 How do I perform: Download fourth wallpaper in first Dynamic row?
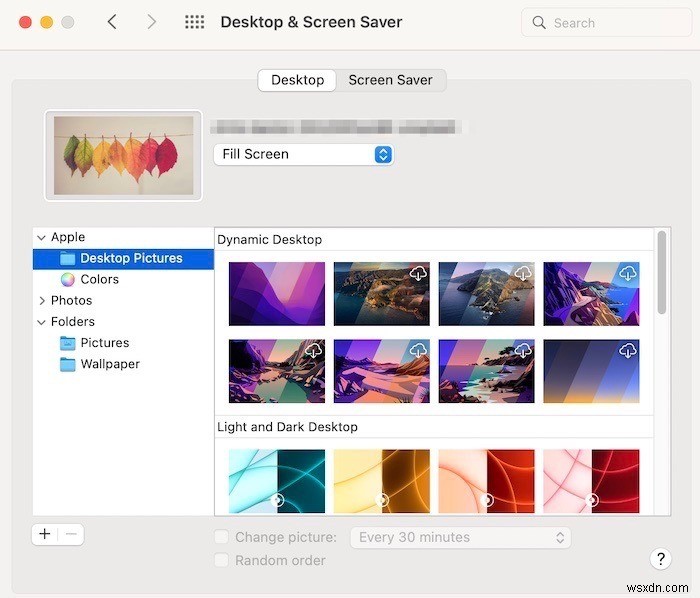628,273
